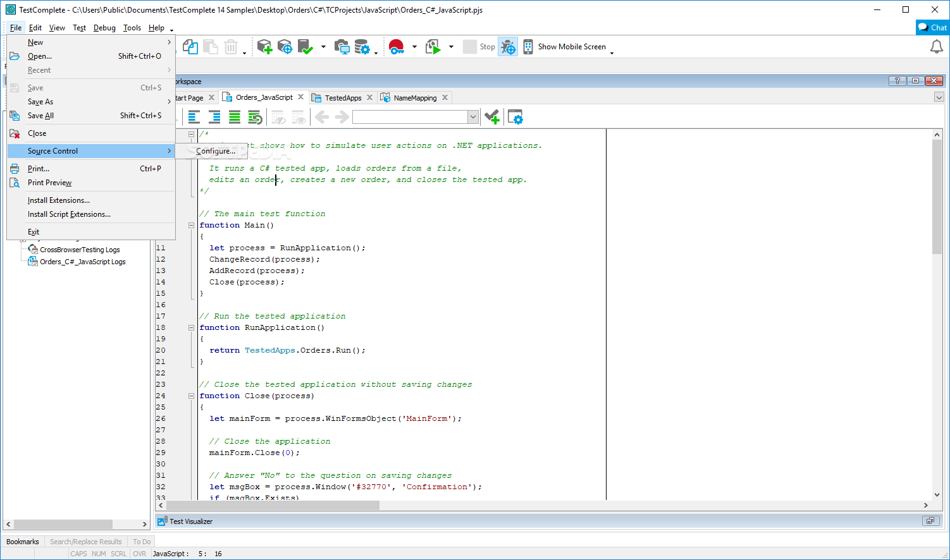Collapse the RunApplication function code block
950x560 pixels.
[191, 327]
